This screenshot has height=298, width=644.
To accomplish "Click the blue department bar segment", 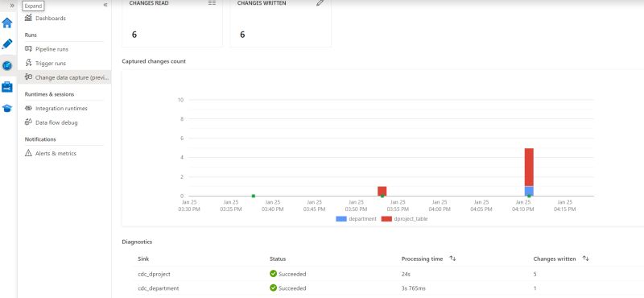I will (529, 191).
